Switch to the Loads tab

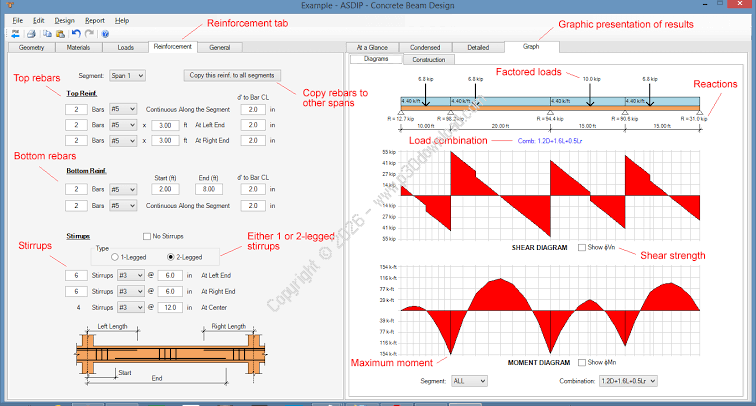click(x=125, y=47)
